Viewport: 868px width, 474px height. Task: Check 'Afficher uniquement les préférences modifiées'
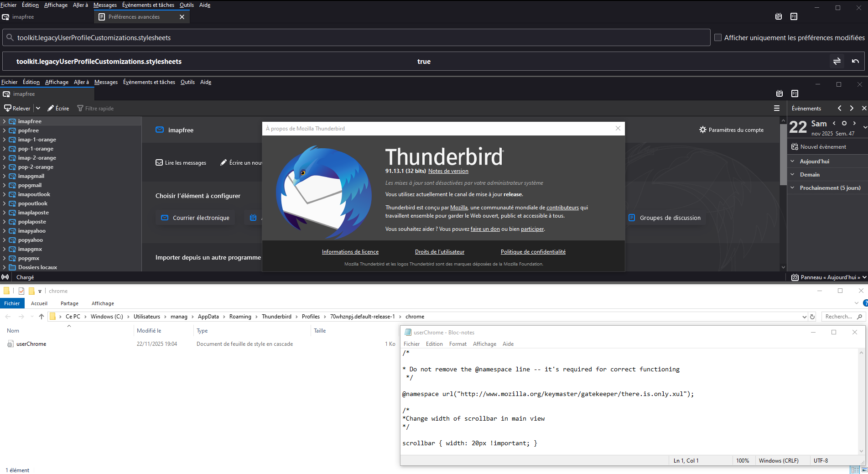pos(718,37)
